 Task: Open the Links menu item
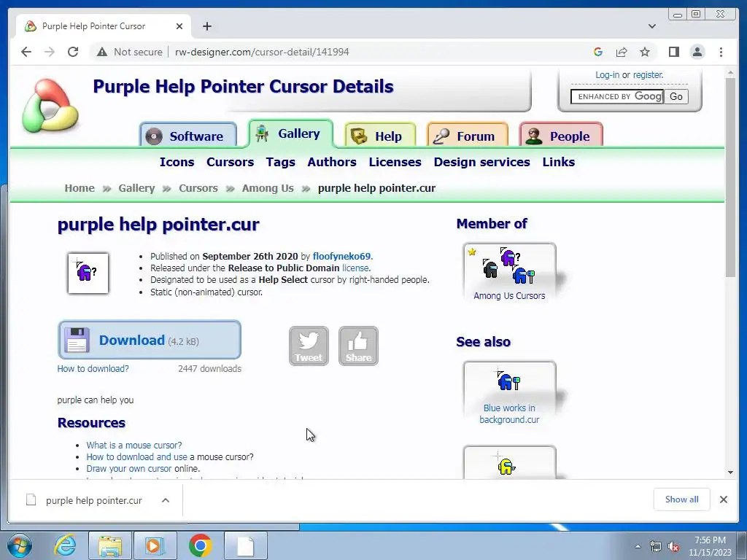(x=558, y=162)
